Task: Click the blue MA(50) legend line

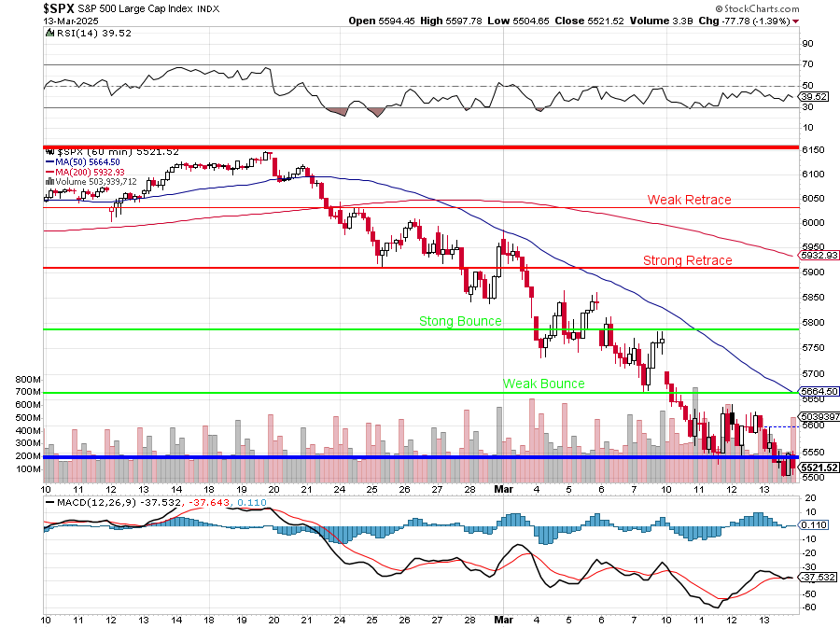Action: [x=50, y=161]
